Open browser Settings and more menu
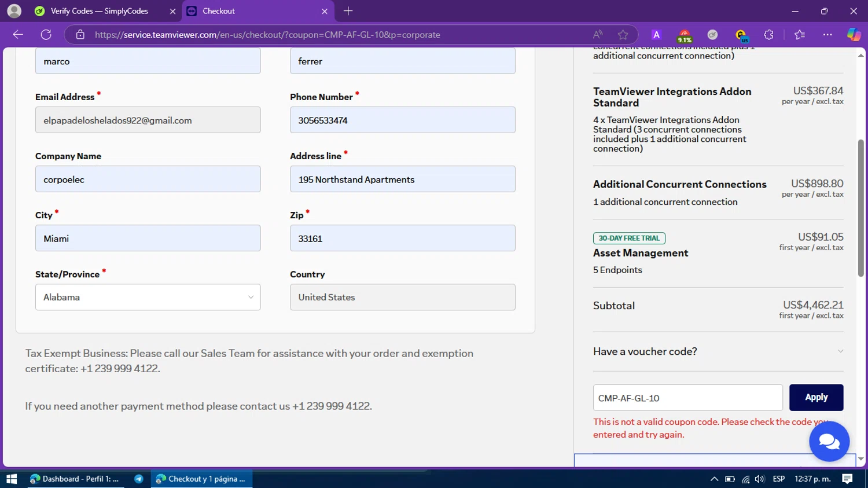The image size is (868, 488). [827, 35]
